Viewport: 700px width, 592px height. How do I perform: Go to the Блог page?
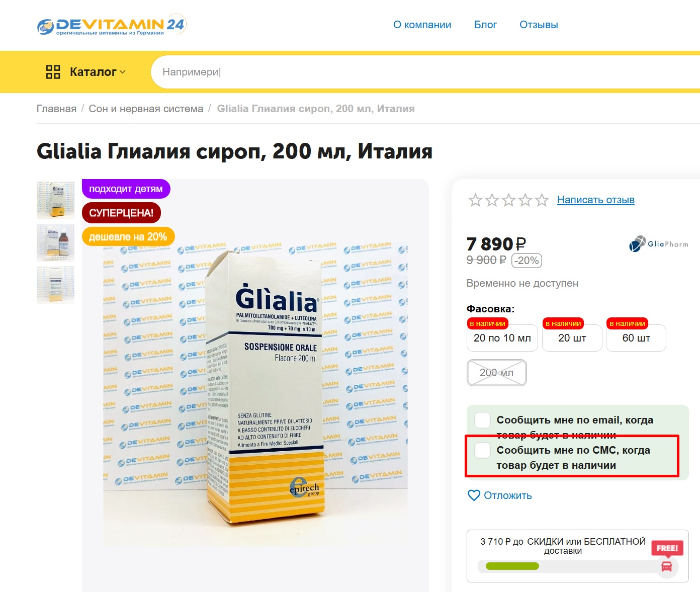[x=485, y=25]
